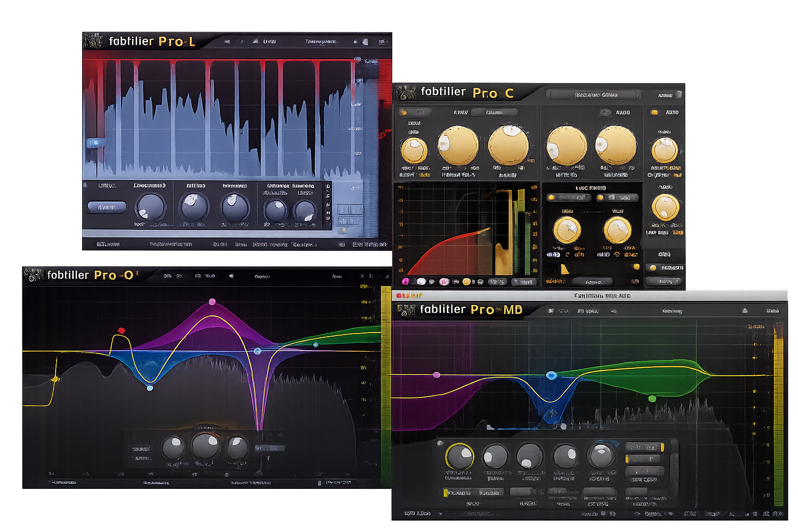
Task: Click the speaker icon in the EQ header
Action: coord(231,276)
